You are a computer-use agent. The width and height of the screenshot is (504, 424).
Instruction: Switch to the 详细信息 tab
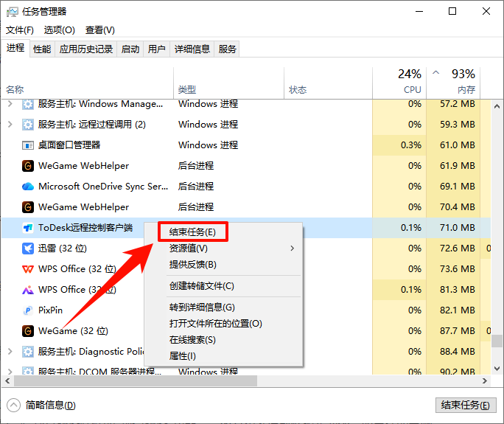(x=192, y=49)
